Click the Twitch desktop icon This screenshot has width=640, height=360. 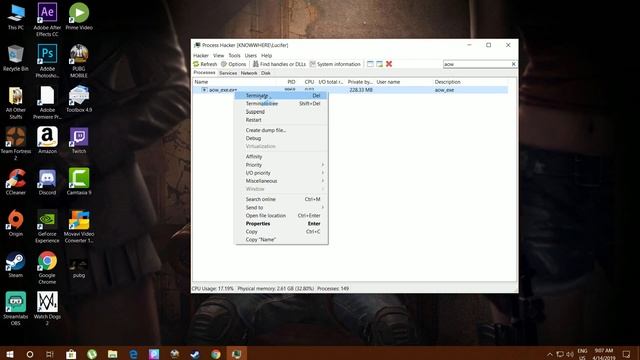pos(79,140)
